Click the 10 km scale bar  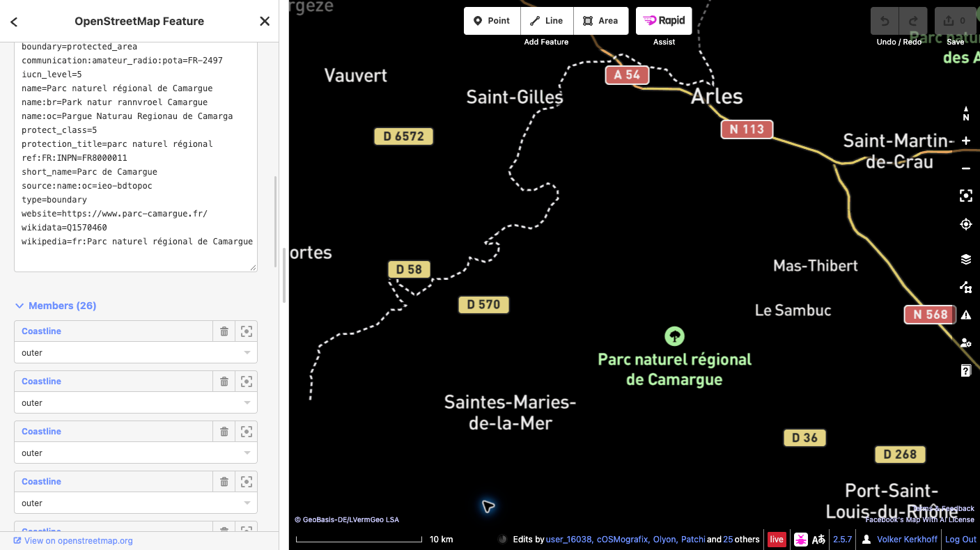[375, 540]
